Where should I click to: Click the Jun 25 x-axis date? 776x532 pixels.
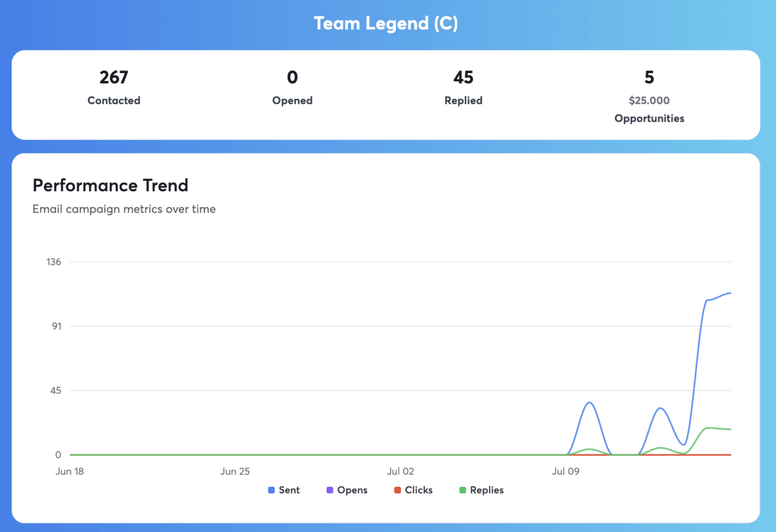point(235,471)
